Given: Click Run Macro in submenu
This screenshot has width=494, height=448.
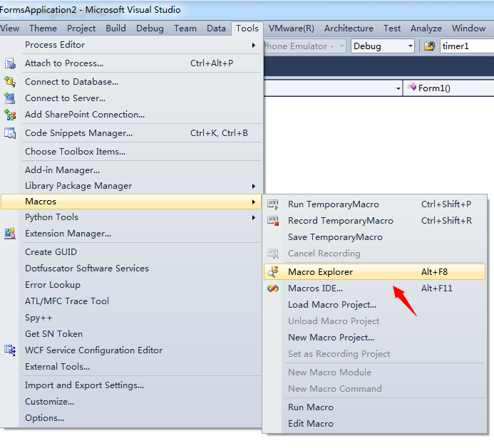Looking at the screenshot, I should (x=374, y=407).
